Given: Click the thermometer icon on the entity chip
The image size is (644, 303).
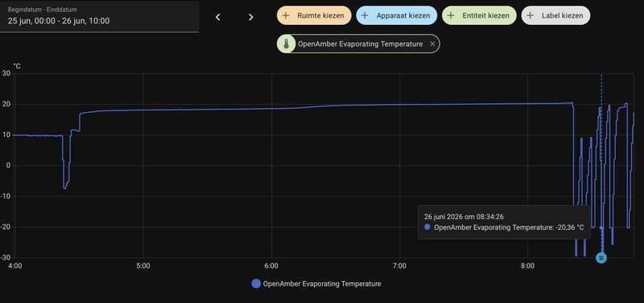Looking at the screenshot, I should click(x=287, y=44).
